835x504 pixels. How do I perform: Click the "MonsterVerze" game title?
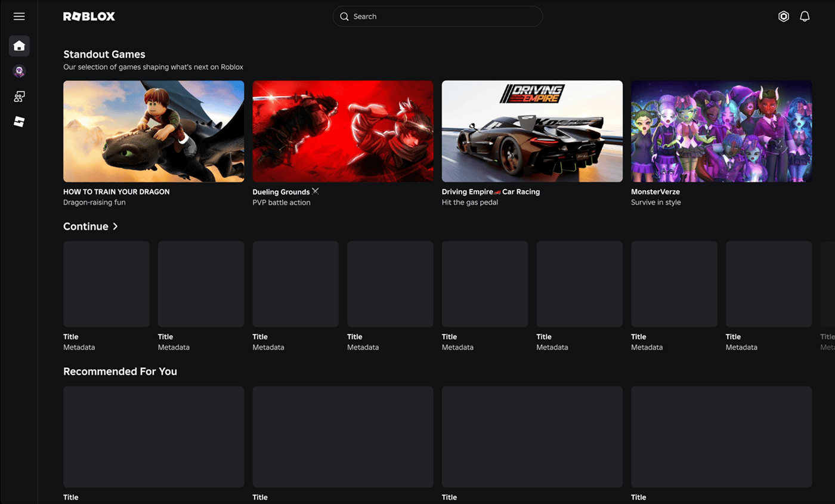coord(655,192)
